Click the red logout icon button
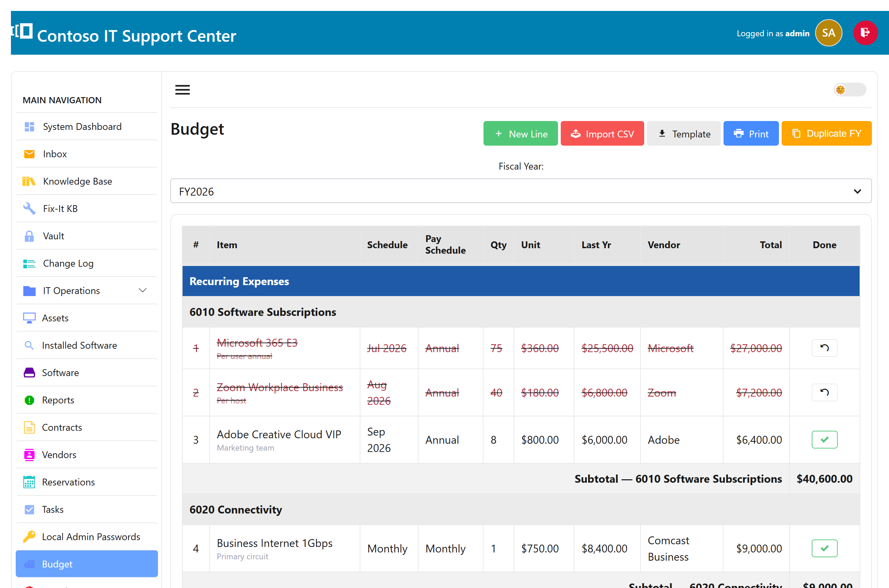 [x=865, y=33]
